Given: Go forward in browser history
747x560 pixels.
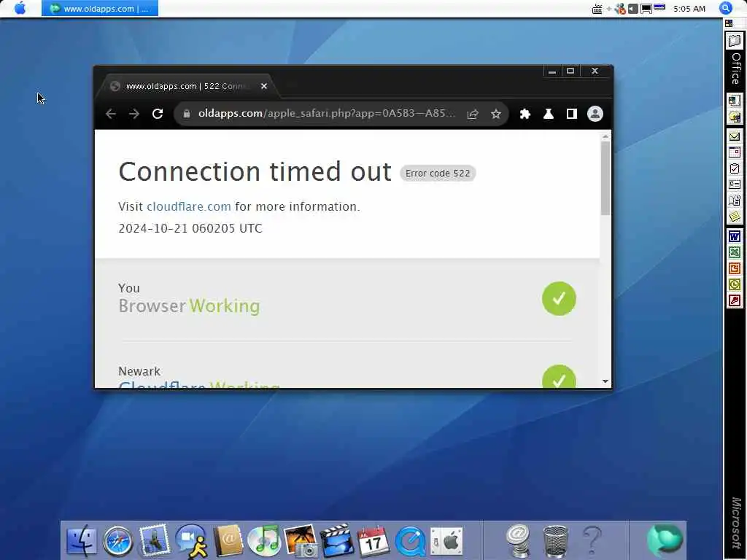Looking at the screenshot, I should tap(134, 114).
